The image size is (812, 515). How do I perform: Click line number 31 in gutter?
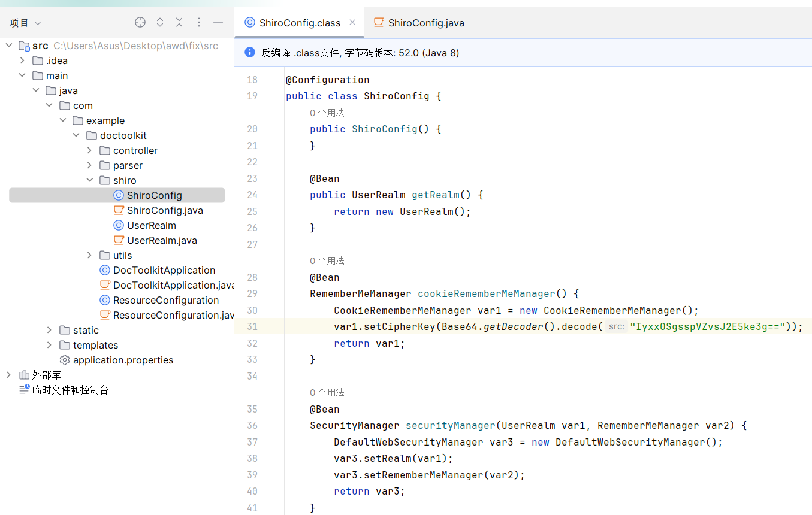click(x=252, y=326)
